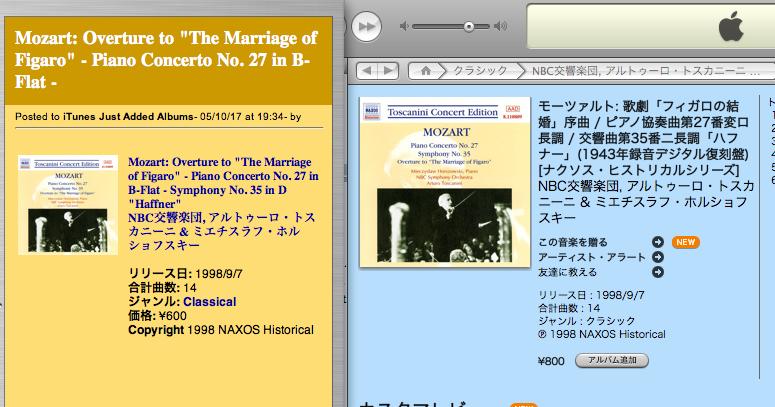Click the arrow next to 友達に教える

pyautogui.click(x=657, y=272)
